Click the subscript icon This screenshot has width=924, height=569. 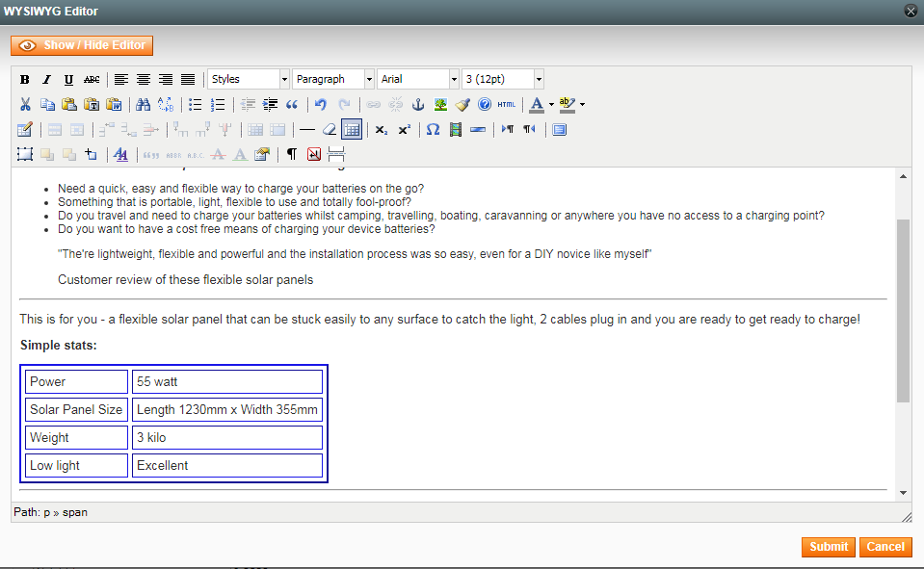pyautogui.click(x=382, y=129)
